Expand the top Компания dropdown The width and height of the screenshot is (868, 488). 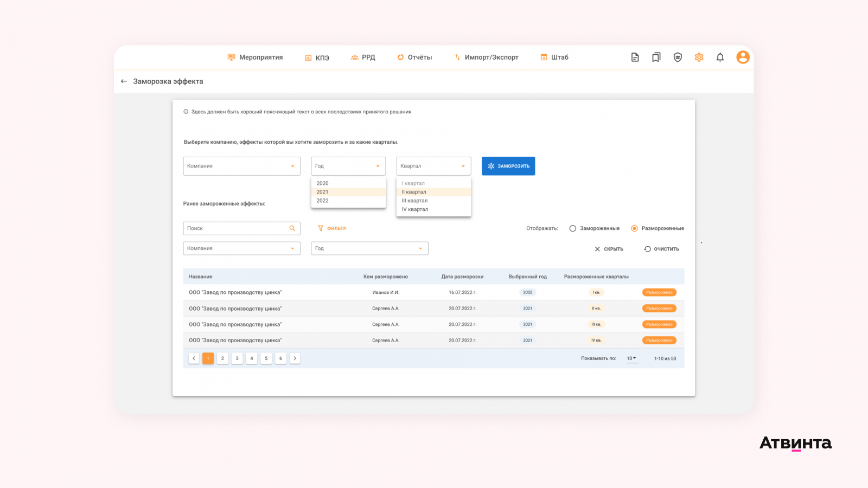(241, 166)
